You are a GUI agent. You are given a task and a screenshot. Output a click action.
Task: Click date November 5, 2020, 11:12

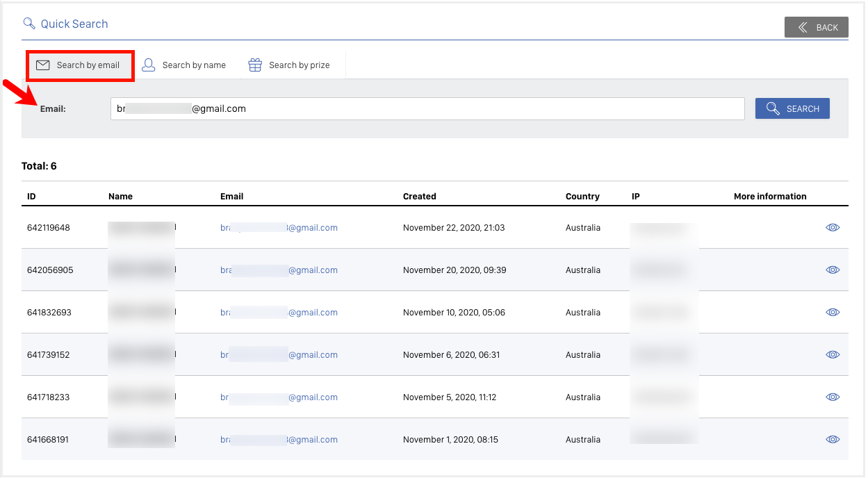pyautogui.click(x=450, y=397)
